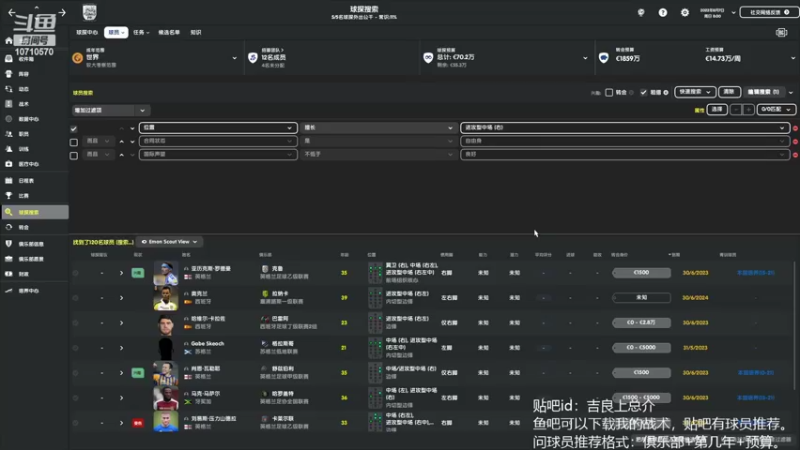Remove the contract status (合同状态) filter row
Viewport: 800px width, 450px height.
coord(795,141)
